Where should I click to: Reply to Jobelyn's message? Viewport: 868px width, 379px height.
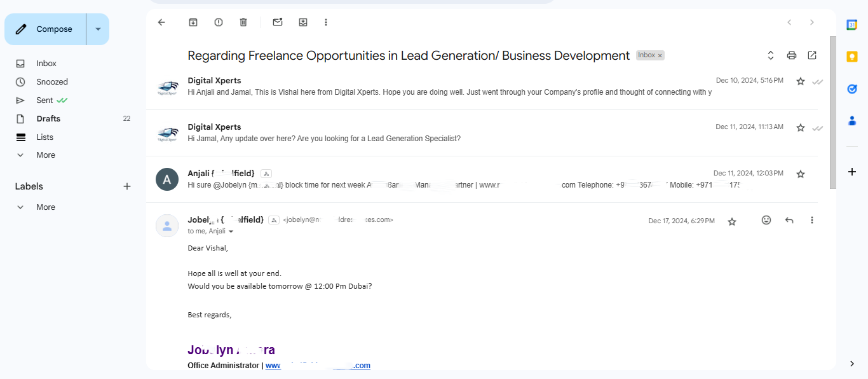(x=789, y=220)
